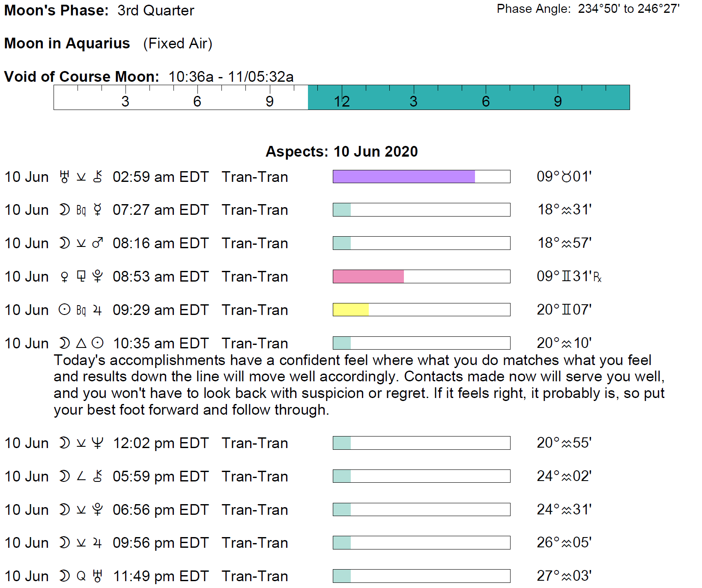Image resolution: width=702 pixels, height=588 pixels.
Task: Select the Pluto glyph in the 06:56 pm row
Action: pyautogui.click(x=98, y=510)
